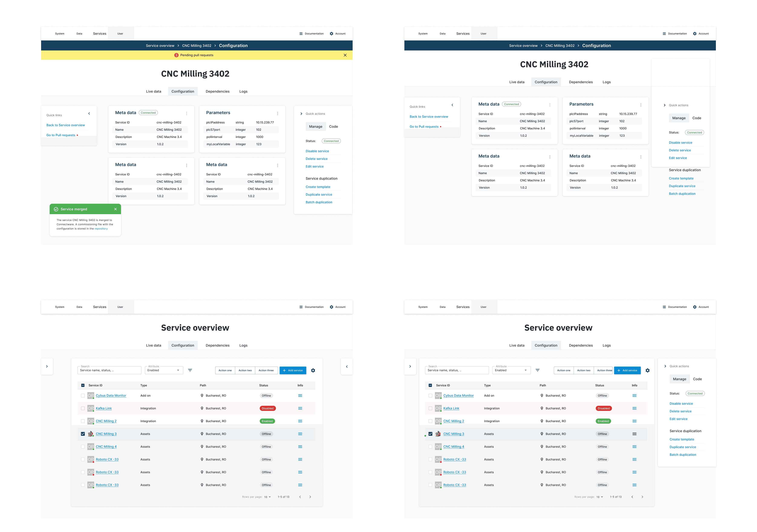
Task: Click the filter icon in bottom-right frame toolbar
Action: [x=537, y=370]
